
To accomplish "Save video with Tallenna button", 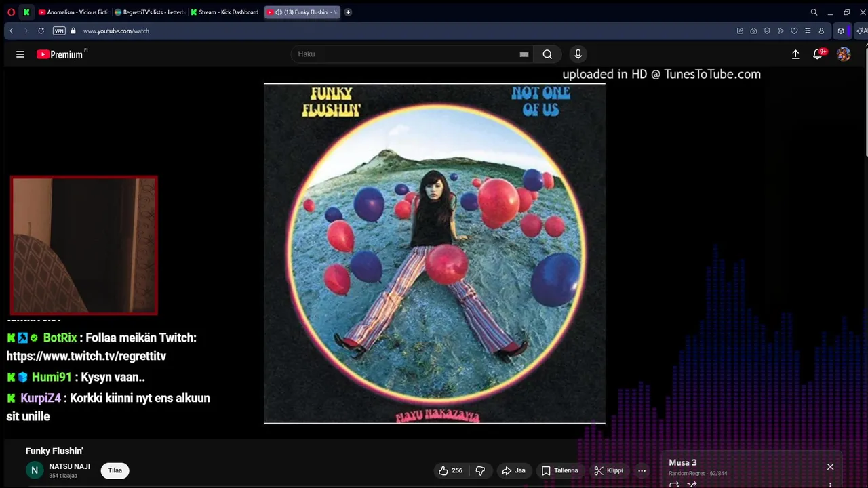I will click(560, 470).
